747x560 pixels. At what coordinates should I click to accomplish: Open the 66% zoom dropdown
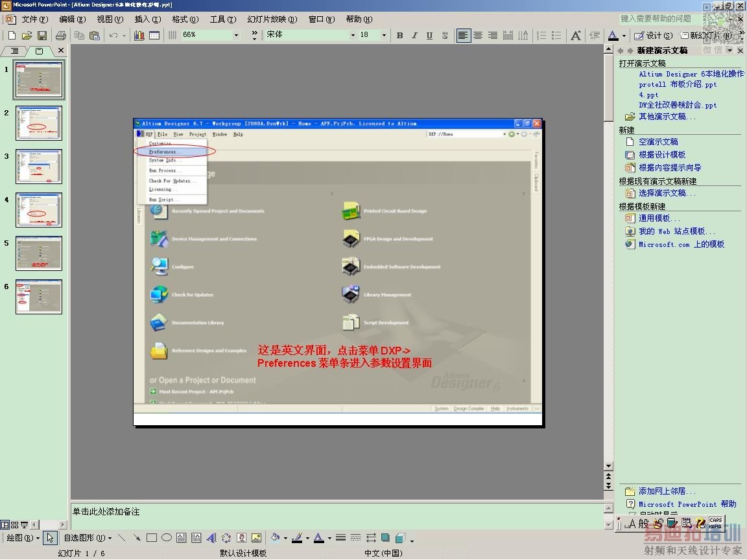[236, 36]
